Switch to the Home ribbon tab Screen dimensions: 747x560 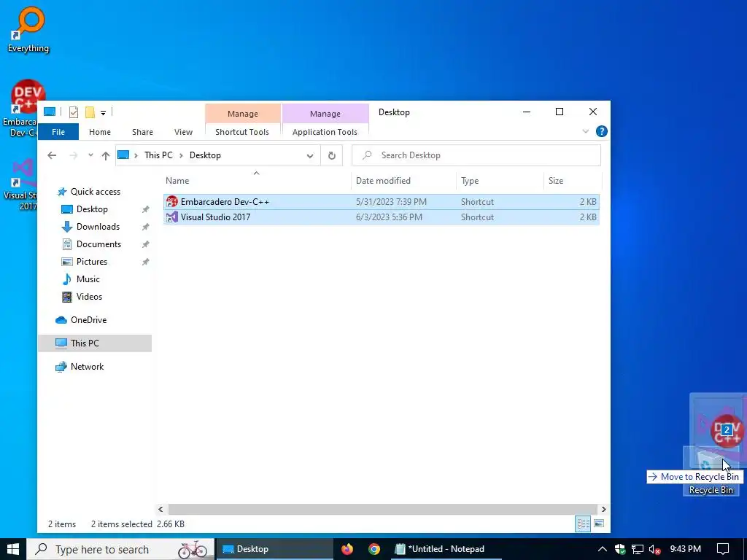[99, 132]
